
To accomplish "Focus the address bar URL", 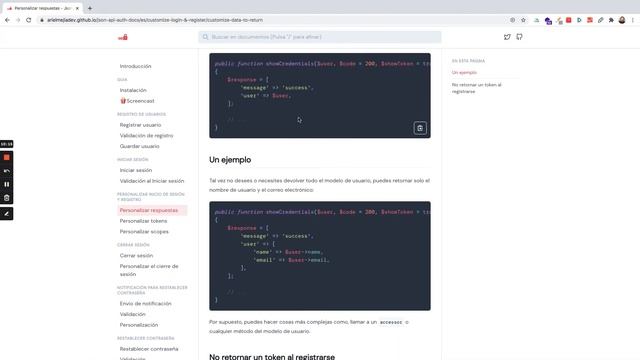I will [155, 20].
